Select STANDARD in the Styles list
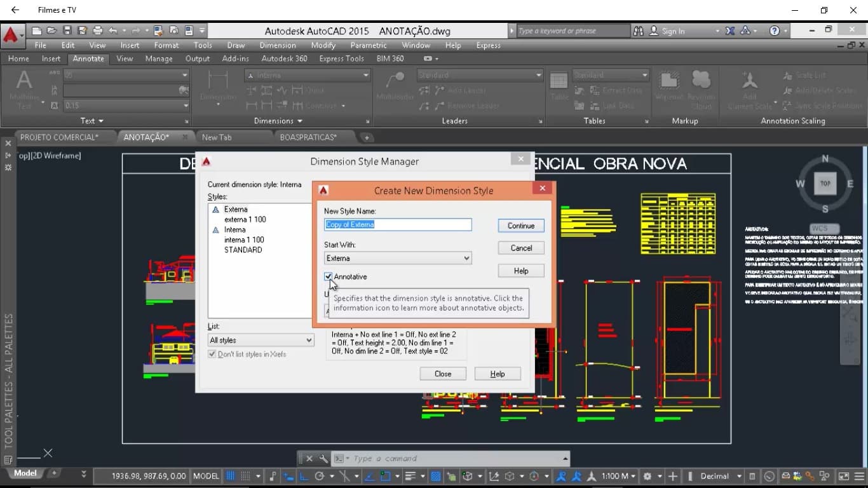Viewport: 868px width, 488px height. coord(243,250)
